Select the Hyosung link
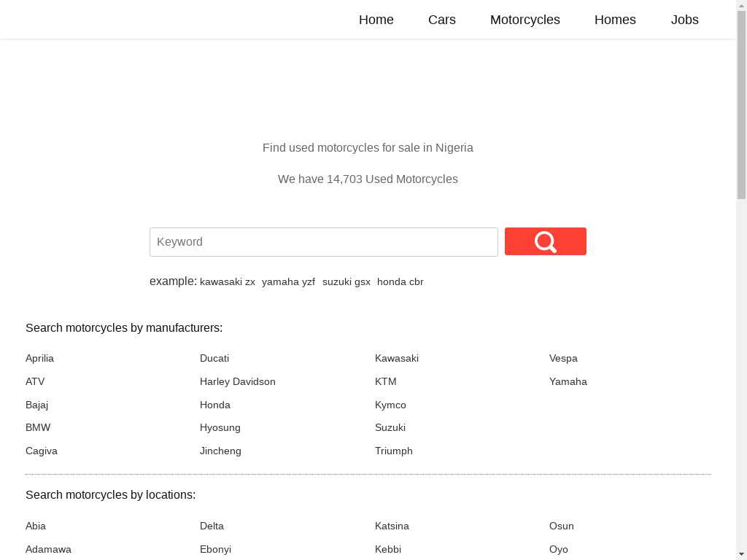 click(220, 427)
